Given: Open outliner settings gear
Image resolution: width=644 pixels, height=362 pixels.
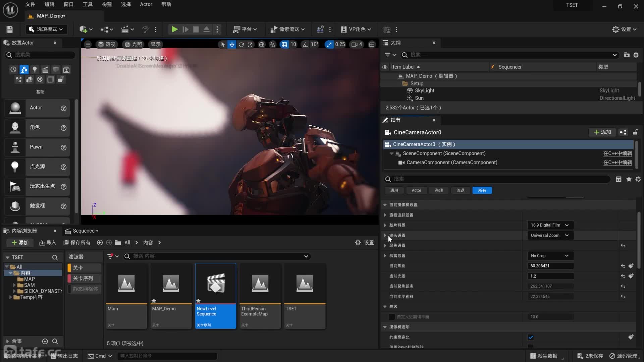Looking at the screenshot, I should pos(636,55).
